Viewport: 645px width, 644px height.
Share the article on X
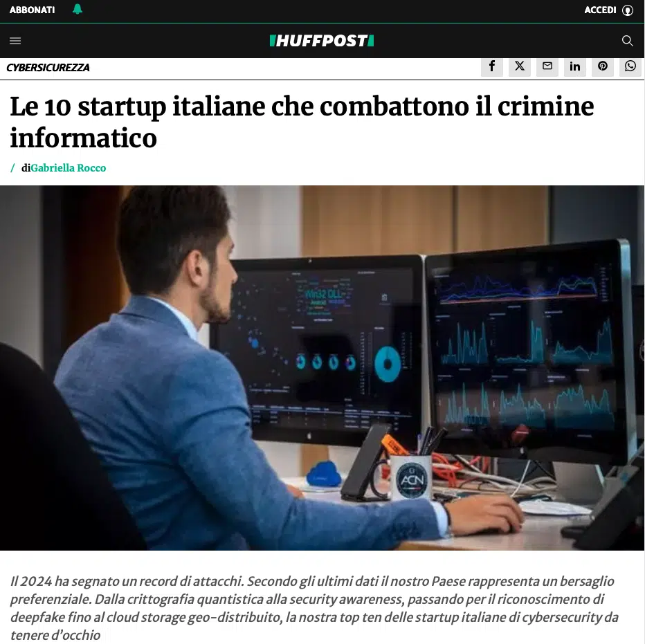click(520, 66)
